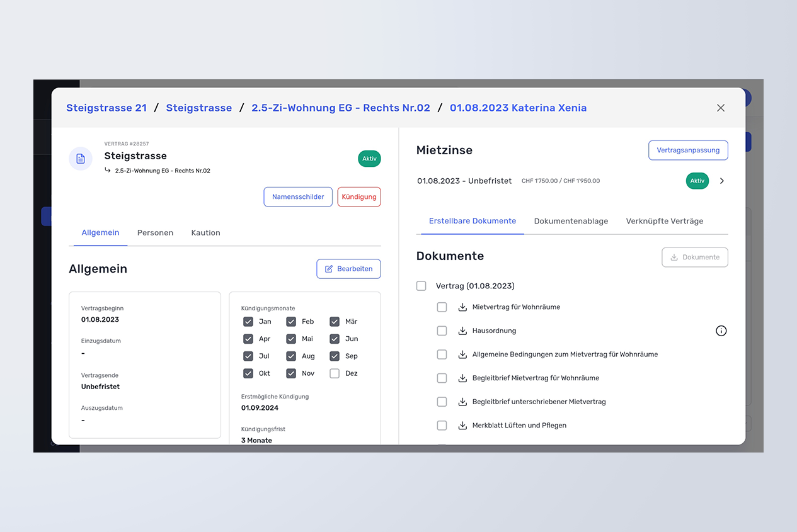Navigate to Steigstrasse 21 breadcrumb link

106,108
